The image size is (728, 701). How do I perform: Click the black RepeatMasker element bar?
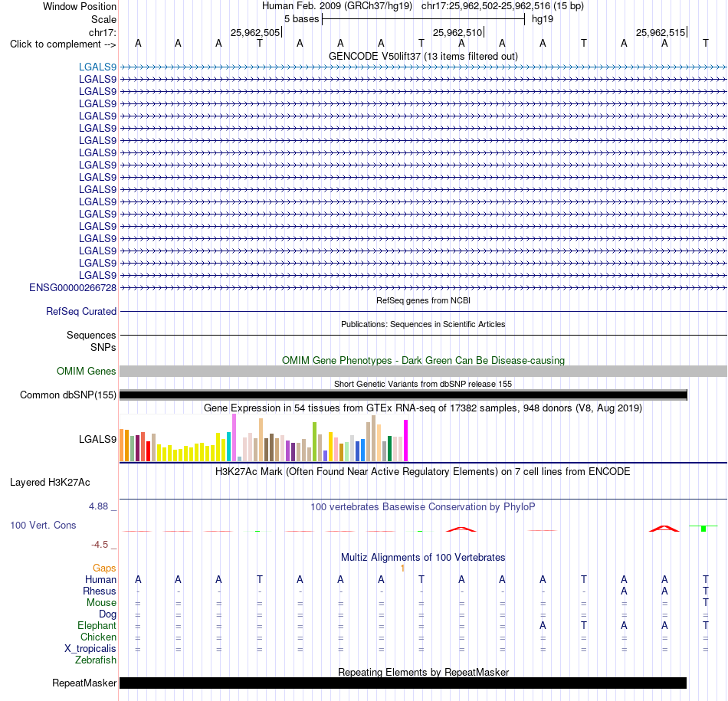tap(403, 683)
